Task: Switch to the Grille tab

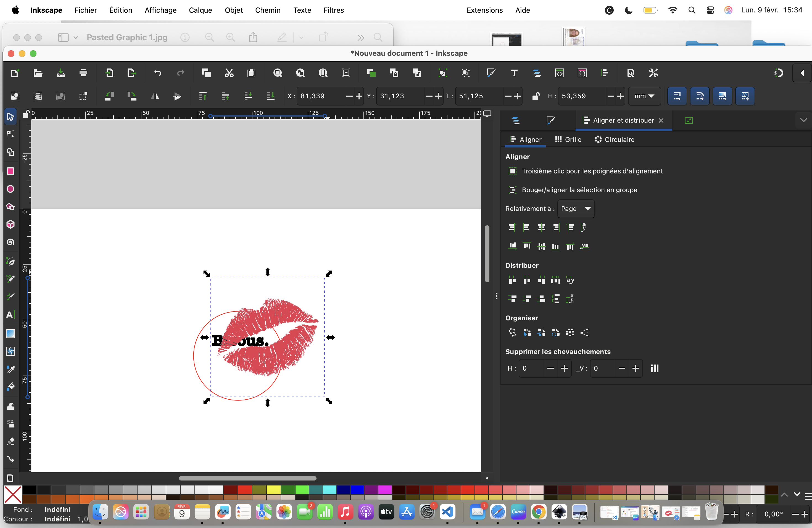Action: [x=568, y=139]
